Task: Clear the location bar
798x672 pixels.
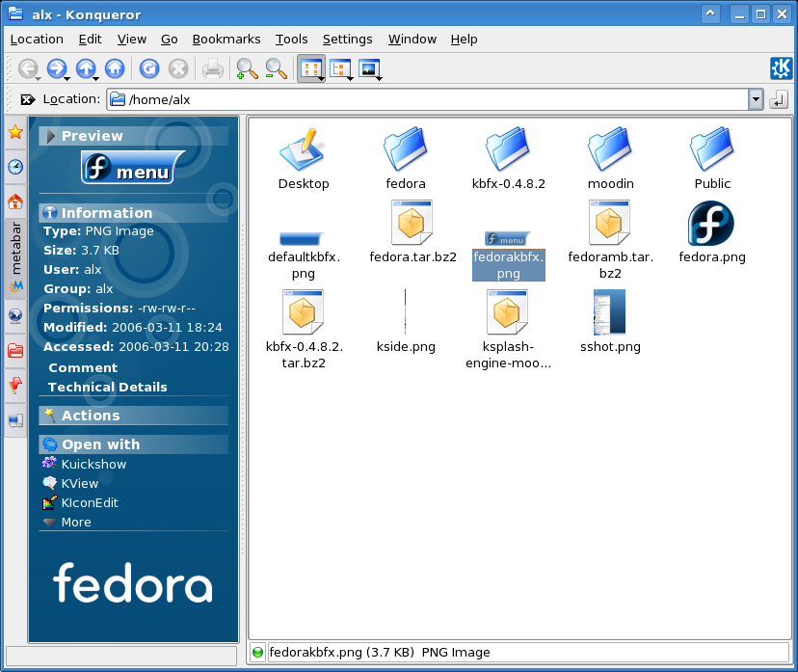Action: pos(28,99)
